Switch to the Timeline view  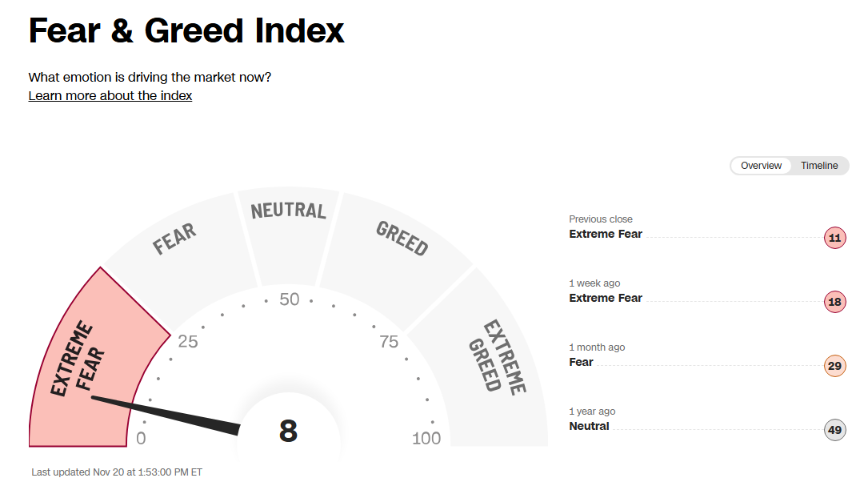click(x=819, y=166)
